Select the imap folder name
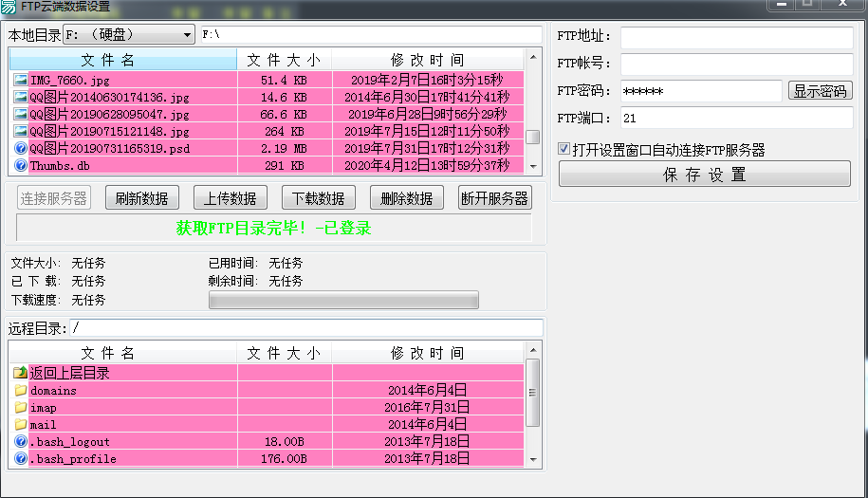Image resolution: width=868 pixels, height=498 pixels. click(44, 408)
